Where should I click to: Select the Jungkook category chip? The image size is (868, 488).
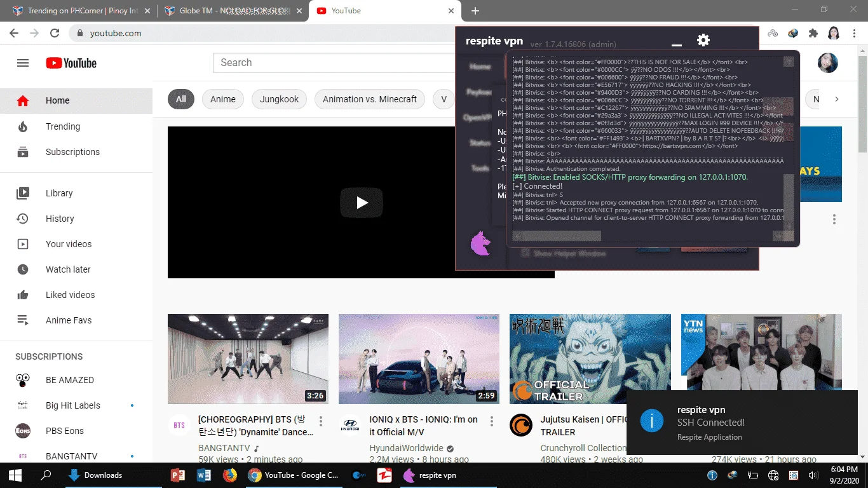[x=280, y=99]
